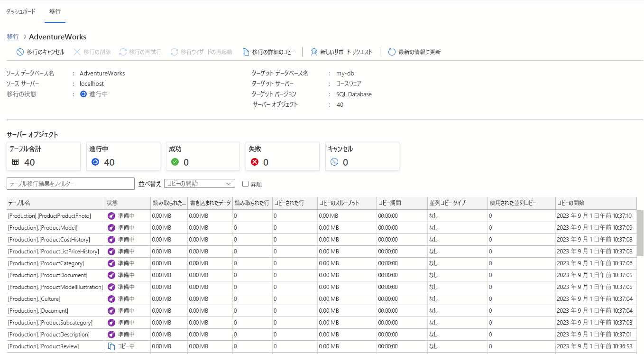Click the Retry migration (移行の再試行) icon
The image size is (644, 354).
(123, 52)
